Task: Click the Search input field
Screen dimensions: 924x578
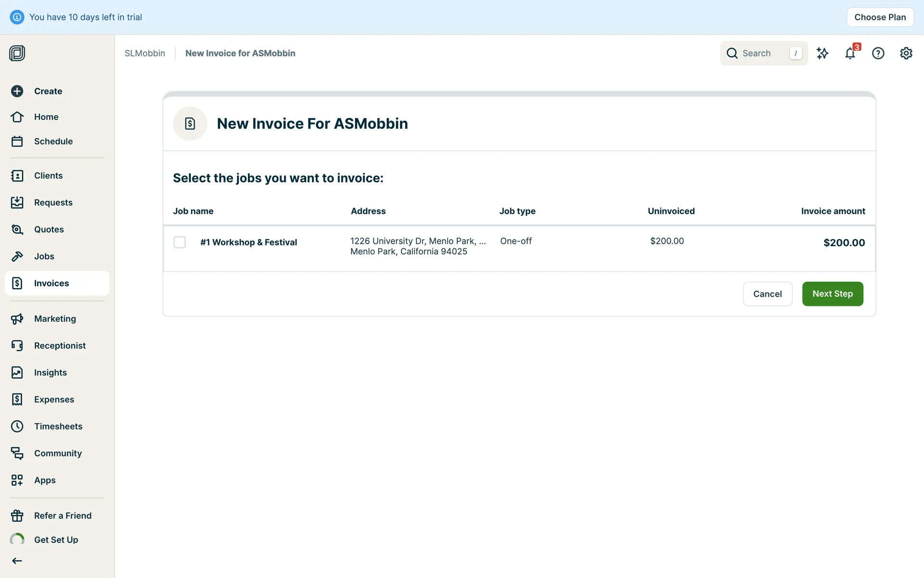Action: [763, 53]
